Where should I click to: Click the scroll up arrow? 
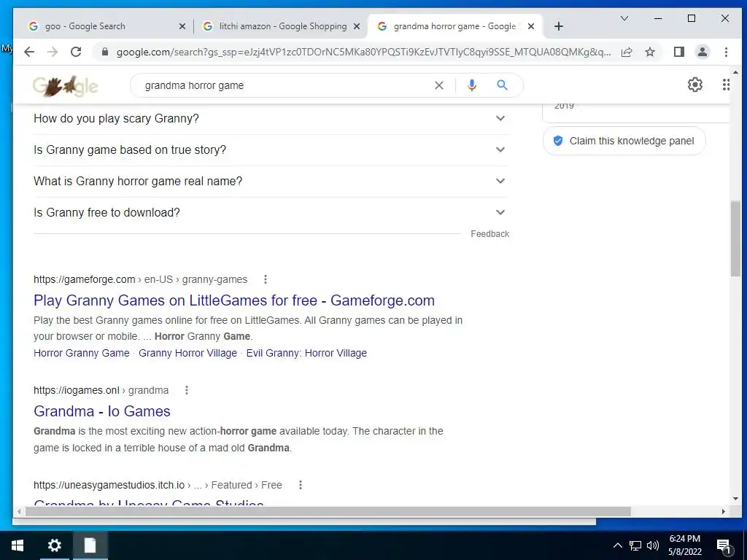[735, 72]
